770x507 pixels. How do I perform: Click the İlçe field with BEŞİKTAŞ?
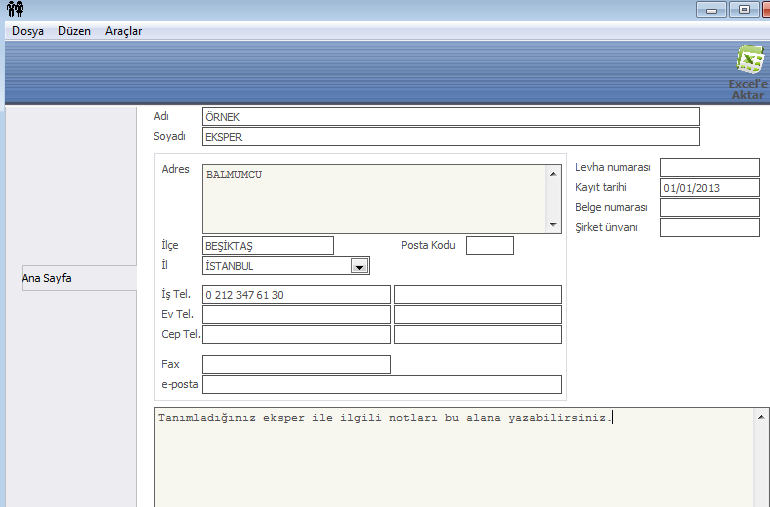coord(267,246)
